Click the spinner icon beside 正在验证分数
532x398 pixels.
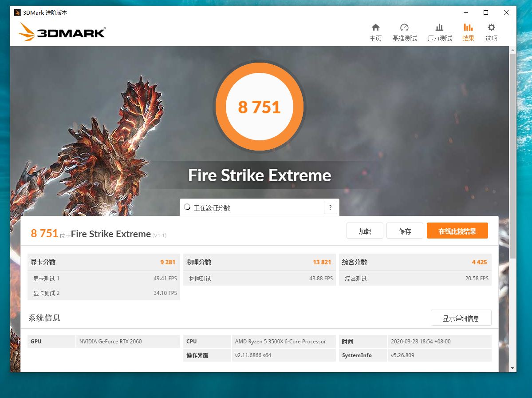187,207
